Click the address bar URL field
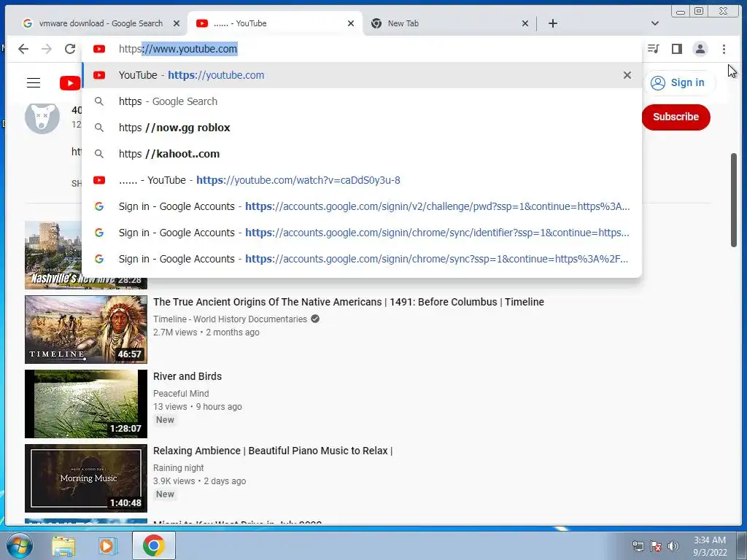The width and height of the screenshot is (747, 560). [362, 49]
